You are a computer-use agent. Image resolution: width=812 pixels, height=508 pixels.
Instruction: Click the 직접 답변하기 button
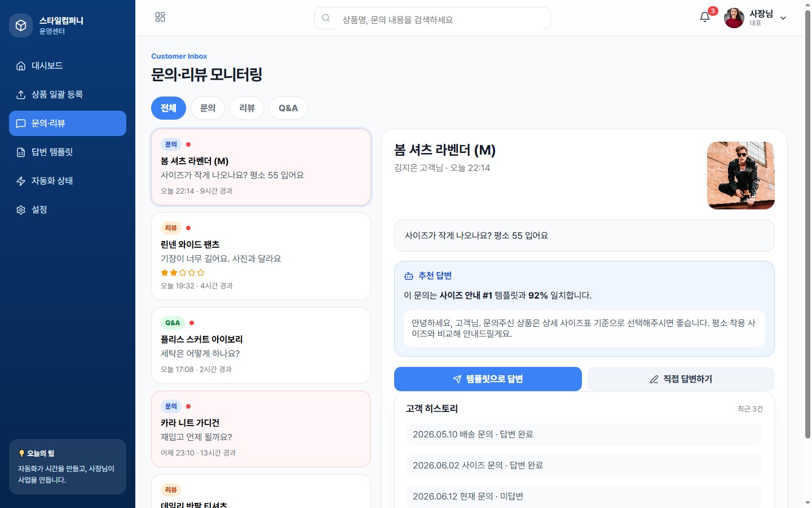click(681, 379)
